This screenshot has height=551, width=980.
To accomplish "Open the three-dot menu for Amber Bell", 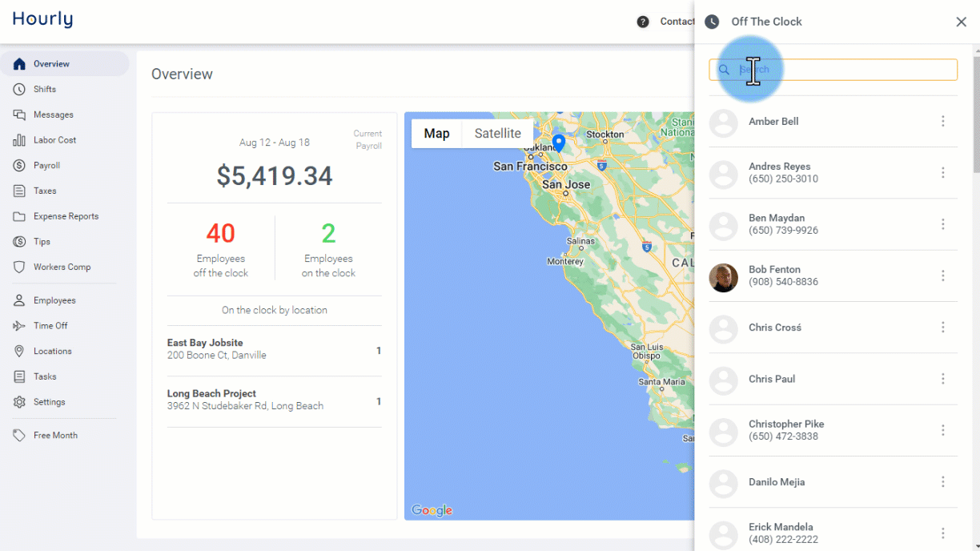I will 943,121.
